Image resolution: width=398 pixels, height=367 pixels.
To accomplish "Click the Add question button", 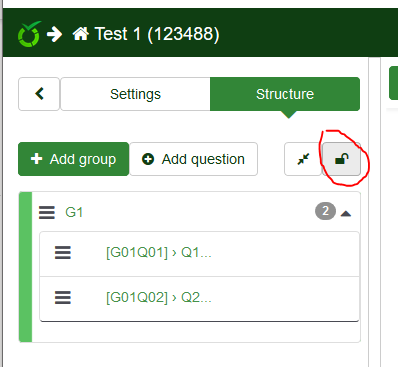I will click(x=193, y=159).
